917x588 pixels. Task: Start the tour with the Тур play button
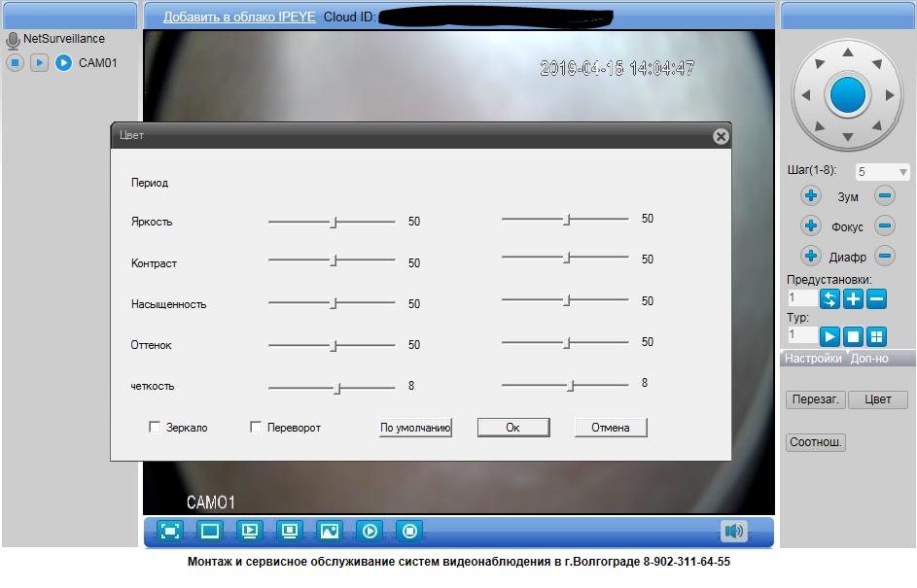click(829, 336)
